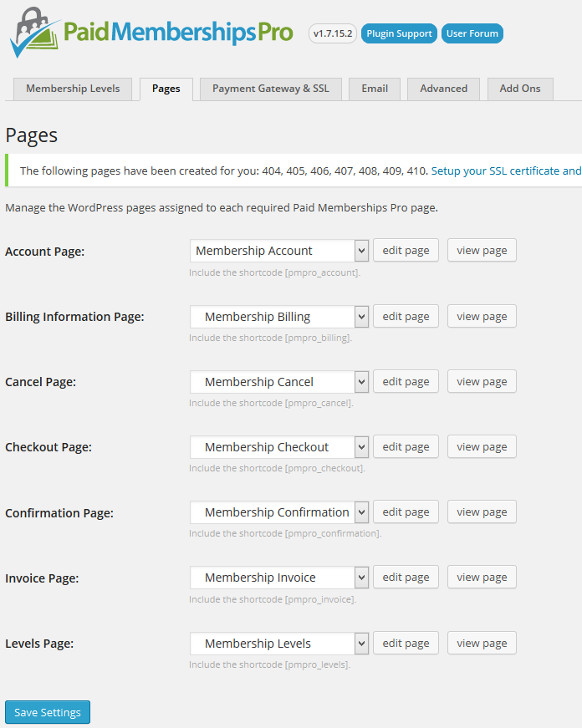This screenshot has height=728, width=582.
Task: Click edit page for Levels Page
Action: tap(406, 643)
